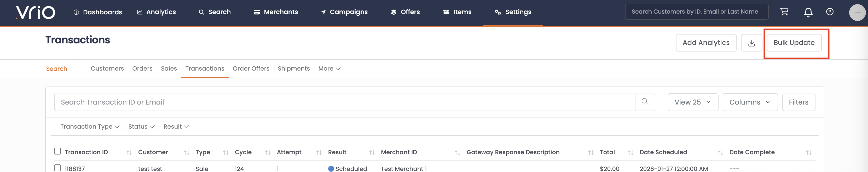The width and height of the screenshot is (868, 172).
Task: Click the Add Analytics button
Action: coord(706,43)
